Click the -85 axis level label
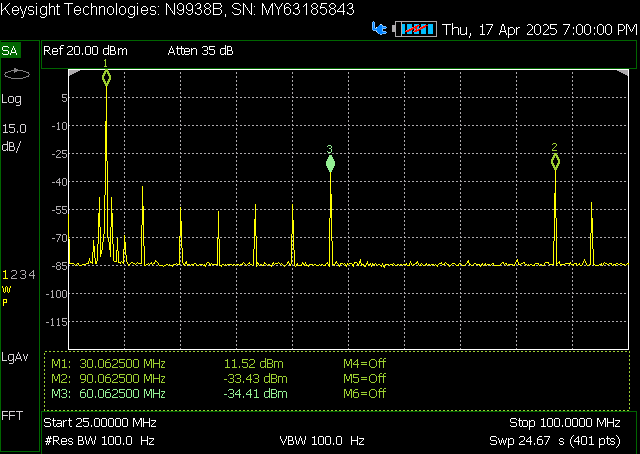 tap(59, 266)
